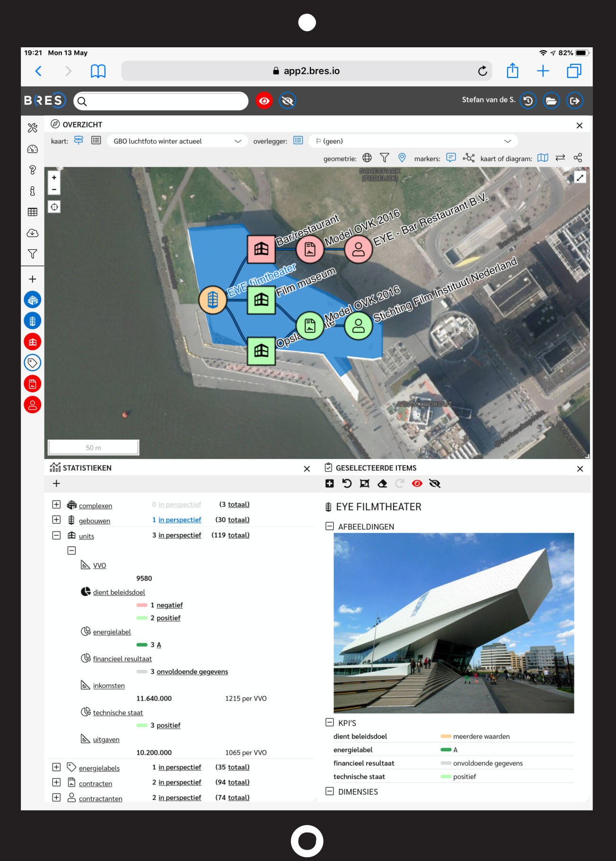Image resolution: width=616 pixels, height=861 pixels.
Task: Zoom out on the map
Action: (54, 190)
